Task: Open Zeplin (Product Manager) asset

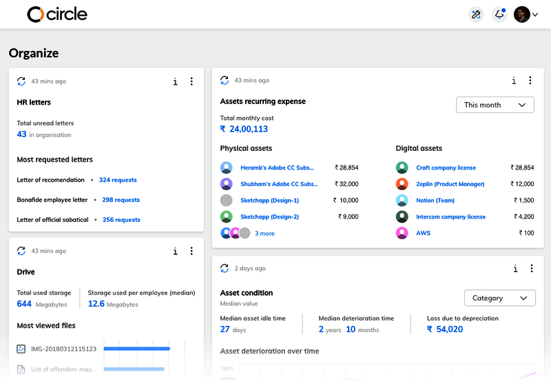Action: [x=450, y=184]
